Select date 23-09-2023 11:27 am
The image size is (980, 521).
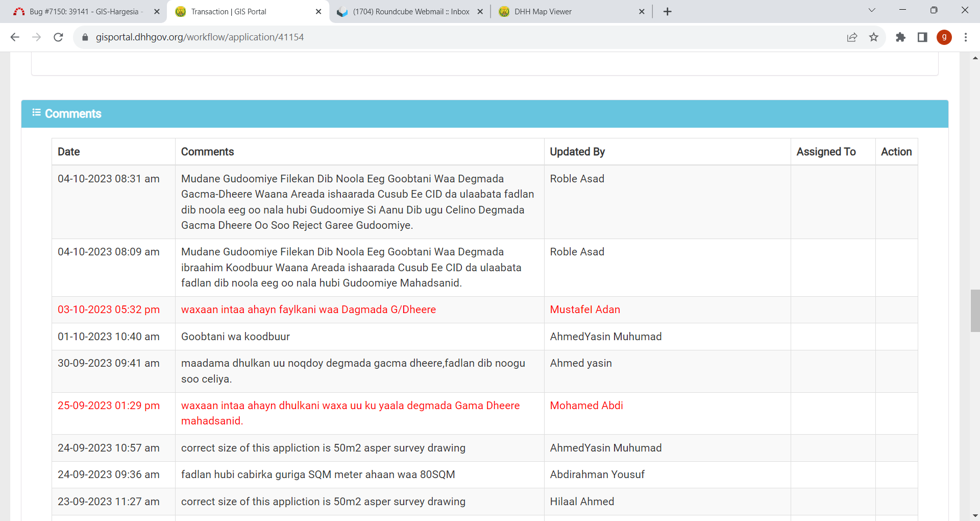pyautogui.click(x=109, y=502)
